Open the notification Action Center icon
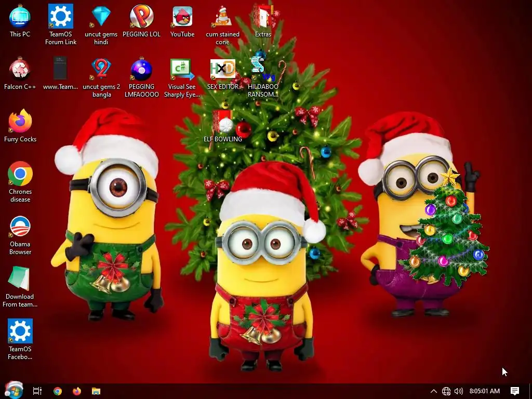The height and width of the screenshot is (399, 532). 515,391
